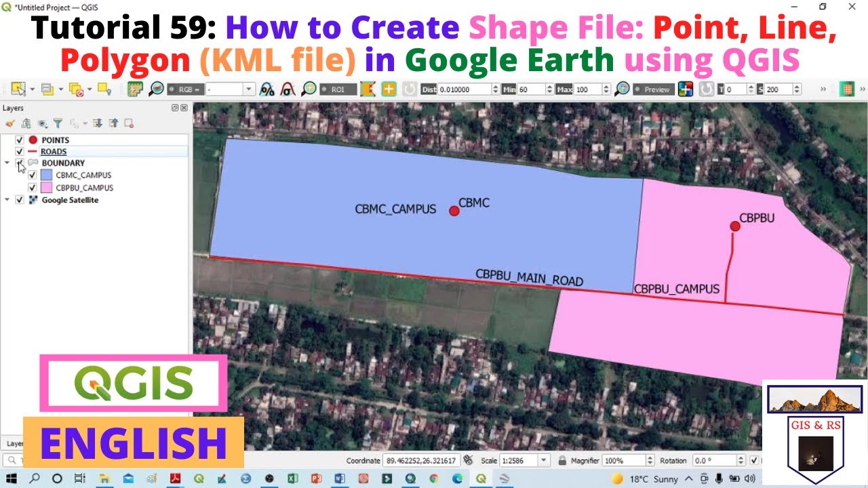868x488 pixels.
Task: Click Expand All icon in Layers panel
Action: (98, 123)
